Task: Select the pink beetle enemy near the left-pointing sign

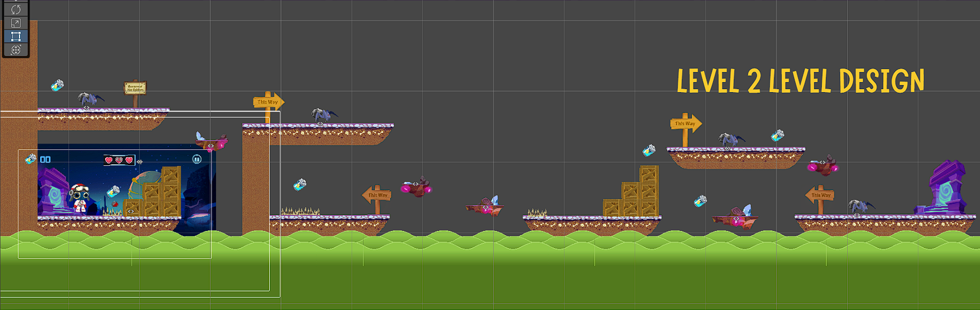Action: (x=416, y=187)
